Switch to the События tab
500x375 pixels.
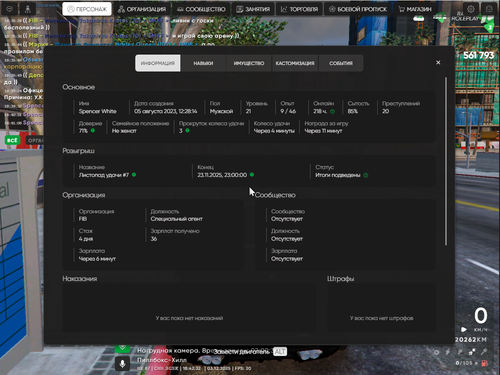coord(341,63)
